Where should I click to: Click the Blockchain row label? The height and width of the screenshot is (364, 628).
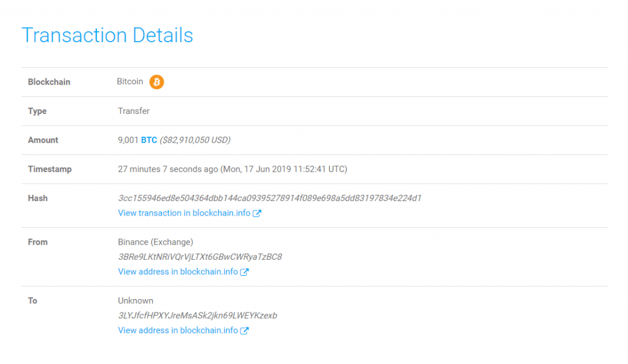(x=49, y=82)
